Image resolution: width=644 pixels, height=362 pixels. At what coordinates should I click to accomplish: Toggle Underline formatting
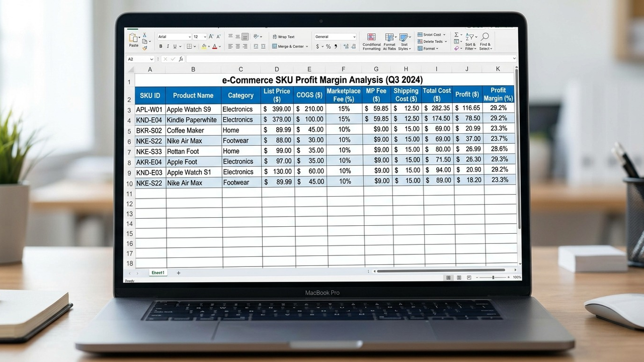pos(175,46)
